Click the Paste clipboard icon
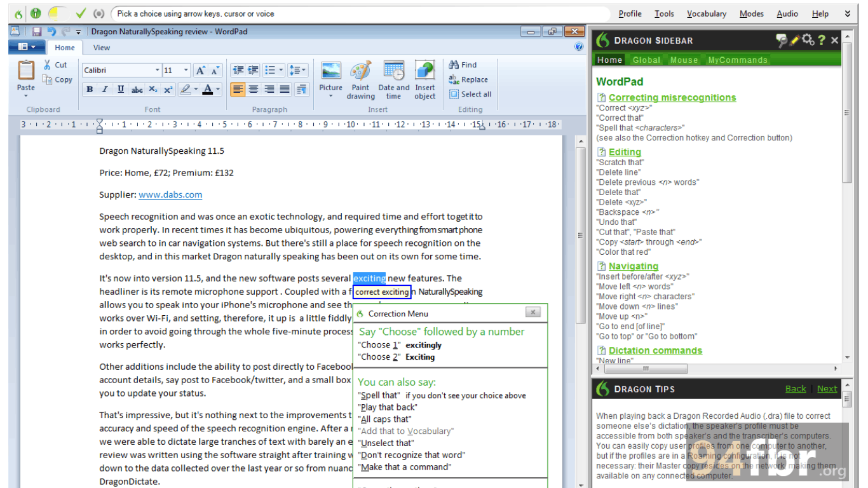 26,70
